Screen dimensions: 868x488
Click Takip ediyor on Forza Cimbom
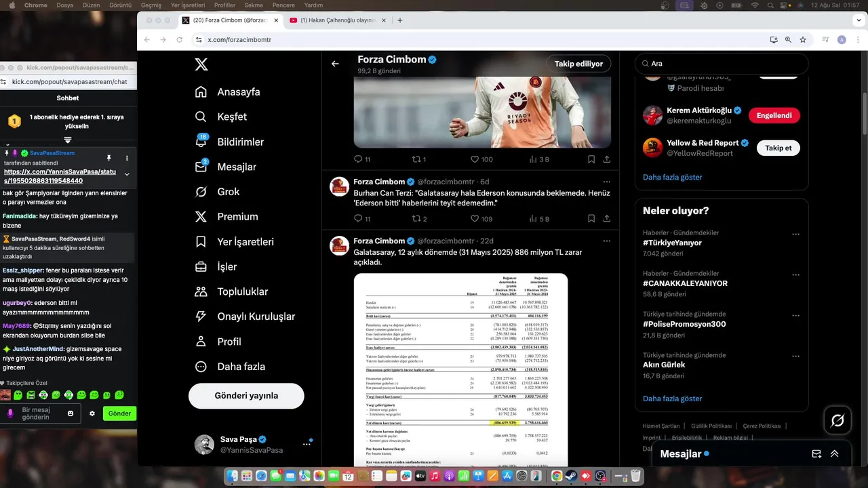578,64
